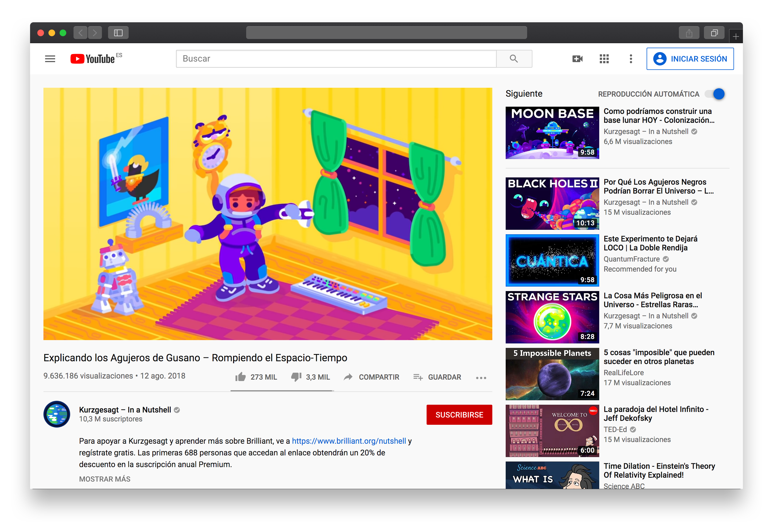Go back with browser back arrow

(x=80, y=33)
